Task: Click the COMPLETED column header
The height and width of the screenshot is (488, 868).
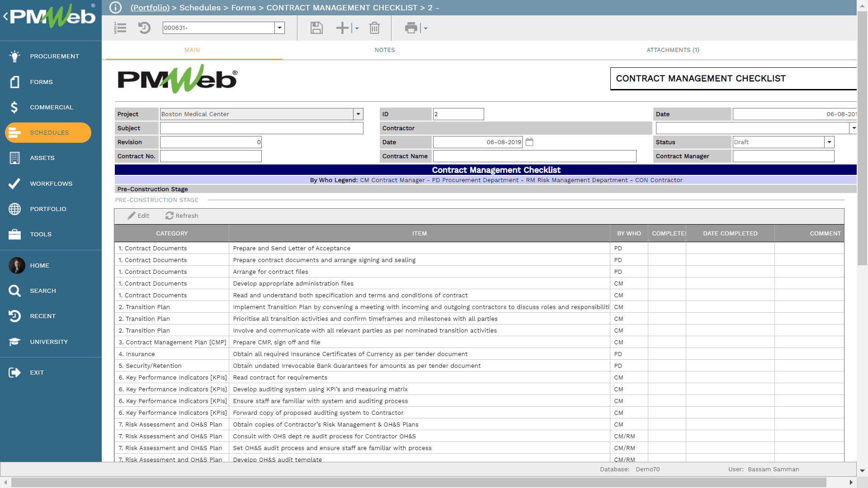Action: pyautogui.click(x=667, y=234)
